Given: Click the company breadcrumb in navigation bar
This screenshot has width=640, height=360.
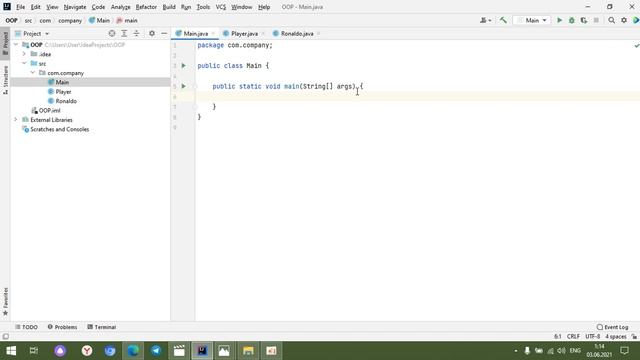Looking at the screenshot, I should (x=70, y=20).
